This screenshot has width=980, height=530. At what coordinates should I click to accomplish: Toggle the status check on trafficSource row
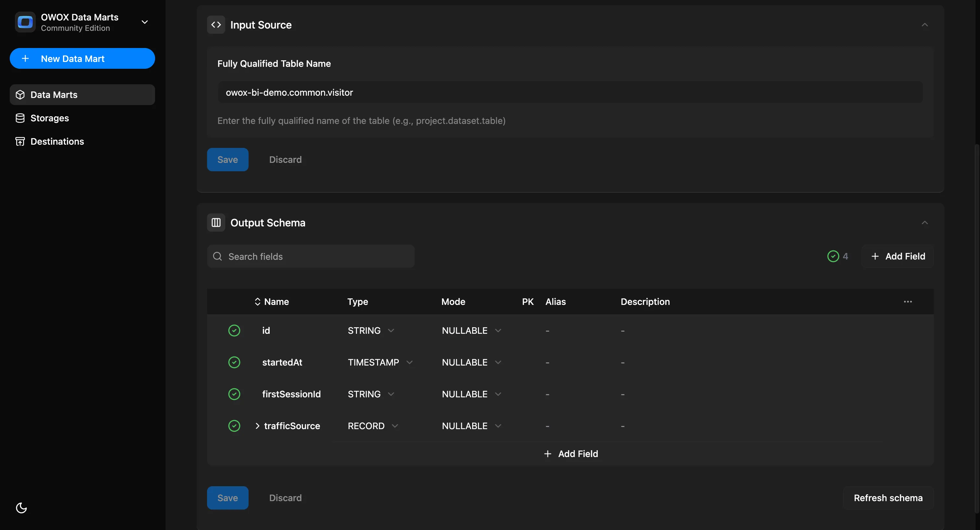coord(234,426)
